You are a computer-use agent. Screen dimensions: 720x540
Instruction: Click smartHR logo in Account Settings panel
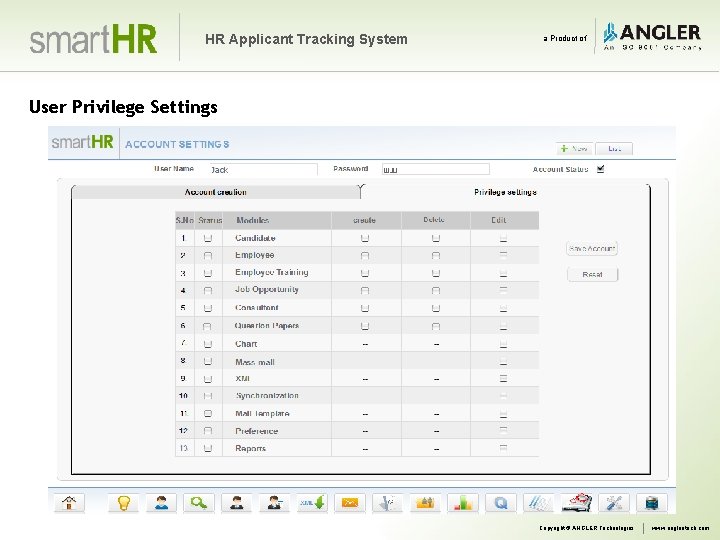[x=82, y=142]
